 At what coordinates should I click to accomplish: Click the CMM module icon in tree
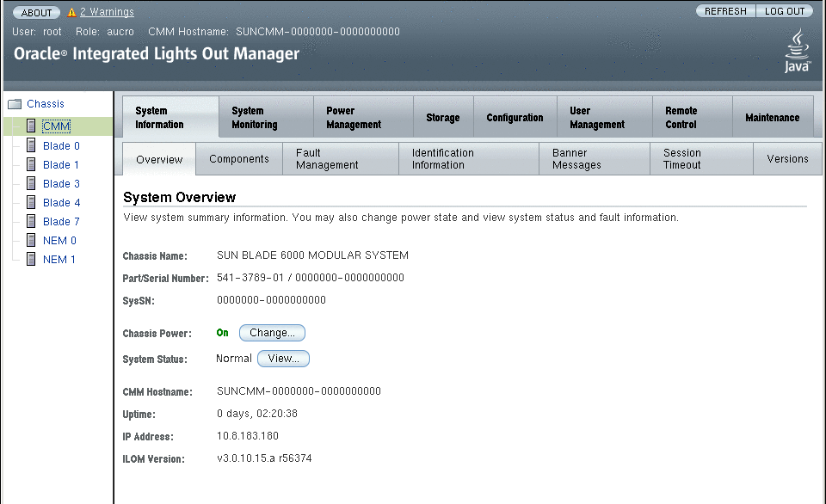pos(31,126)
